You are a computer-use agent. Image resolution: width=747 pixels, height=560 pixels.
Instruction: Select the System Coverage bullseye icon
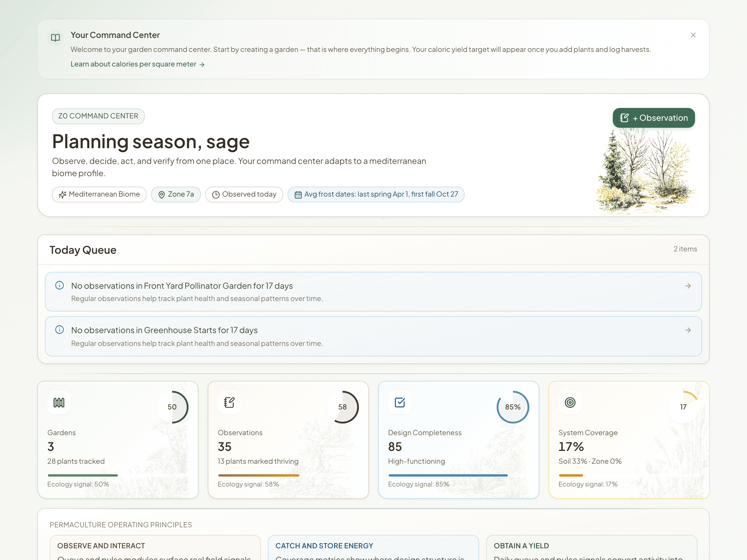(x=570, y=402)
